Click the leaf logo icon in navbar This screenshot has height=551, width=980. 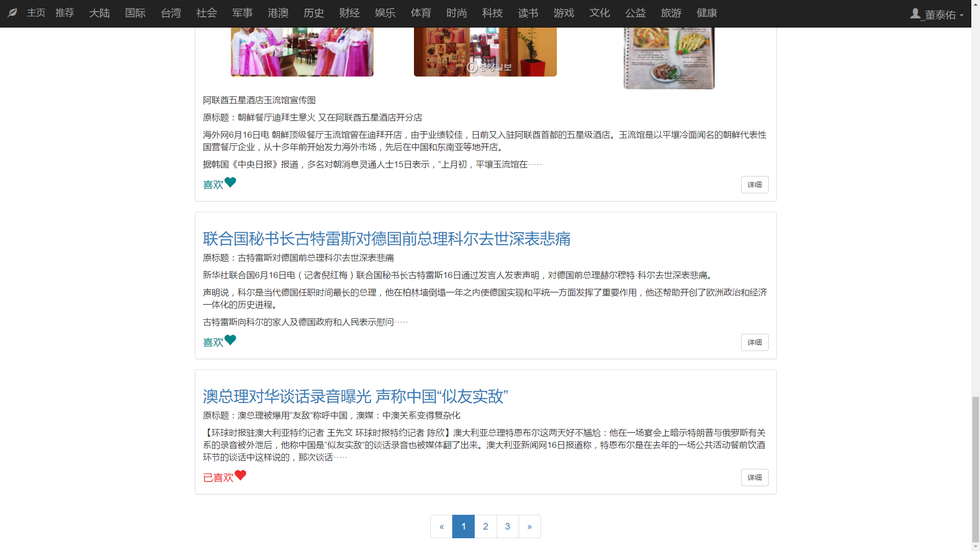click(x=13, y=13)
